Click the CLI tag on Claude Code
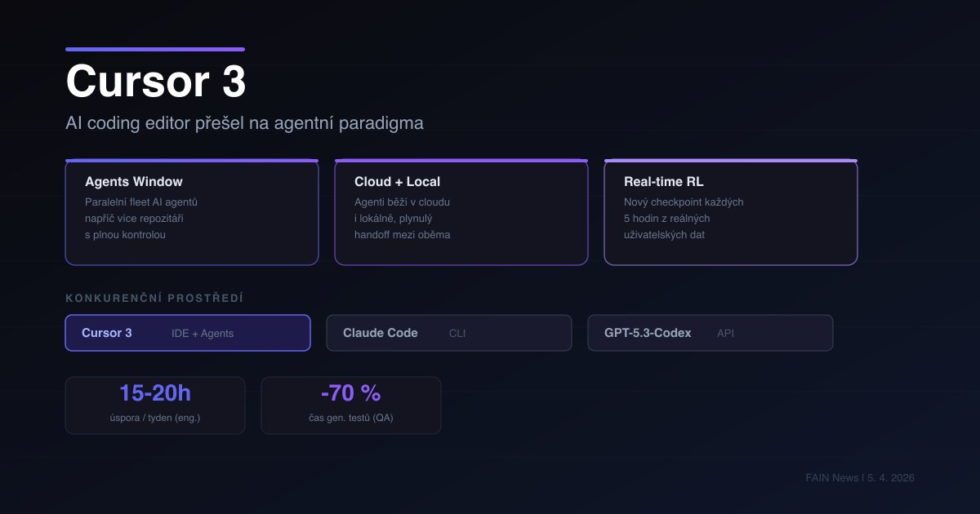 (457, 333)
